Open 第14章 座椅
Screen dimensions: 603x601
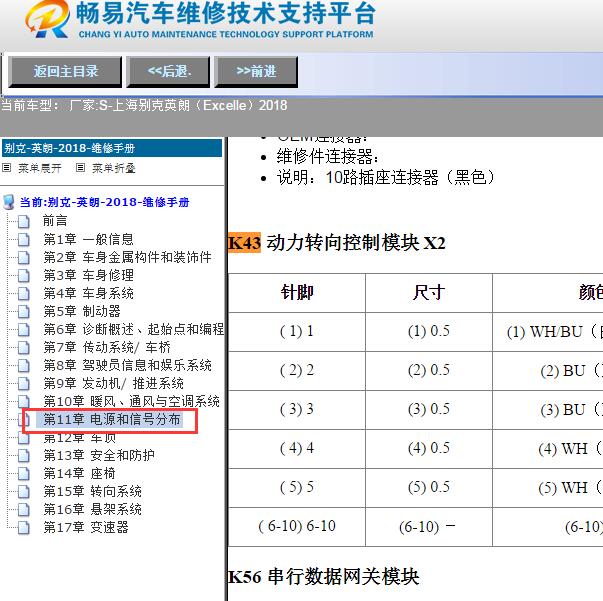[79, 473]
